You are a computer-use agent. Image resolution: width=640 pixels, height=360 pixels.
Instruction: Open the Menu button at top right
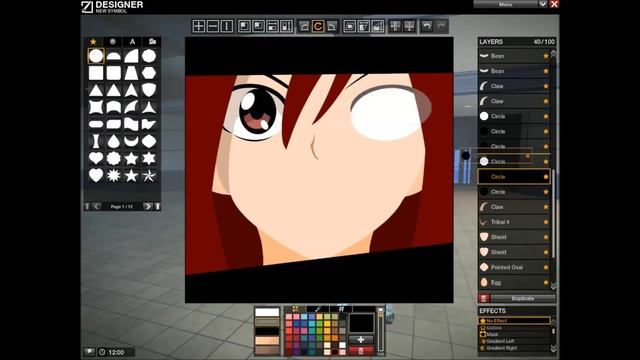tap(505, 4)
